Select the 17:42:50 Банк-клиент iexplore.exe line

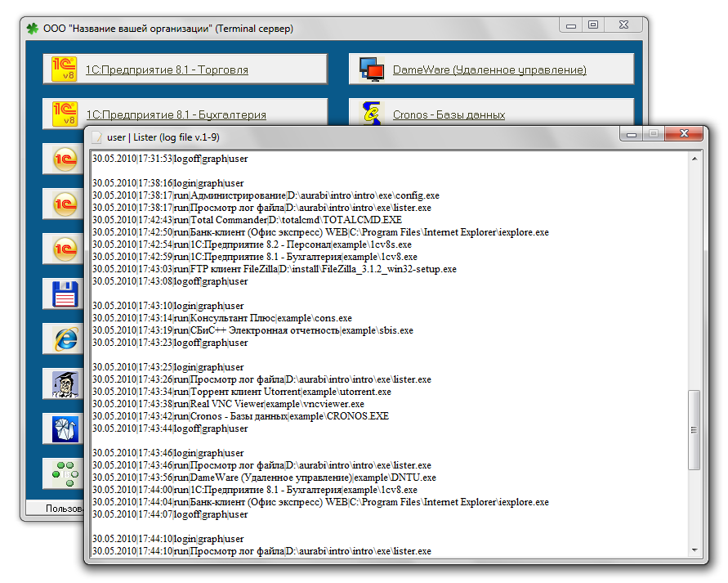click(x=320, y=232)
